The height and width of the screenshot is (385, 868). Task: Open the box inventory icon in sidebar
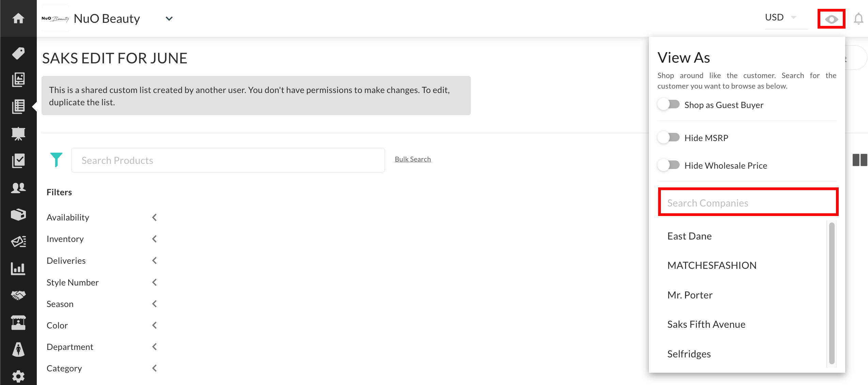[18, 214]
